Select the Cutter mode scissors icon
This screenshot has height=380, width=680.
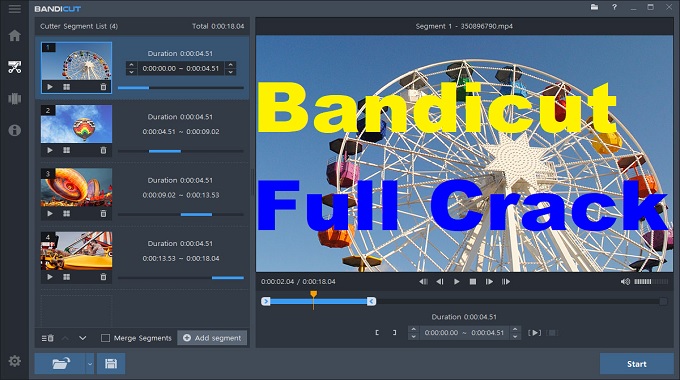[x=14, y=67]
